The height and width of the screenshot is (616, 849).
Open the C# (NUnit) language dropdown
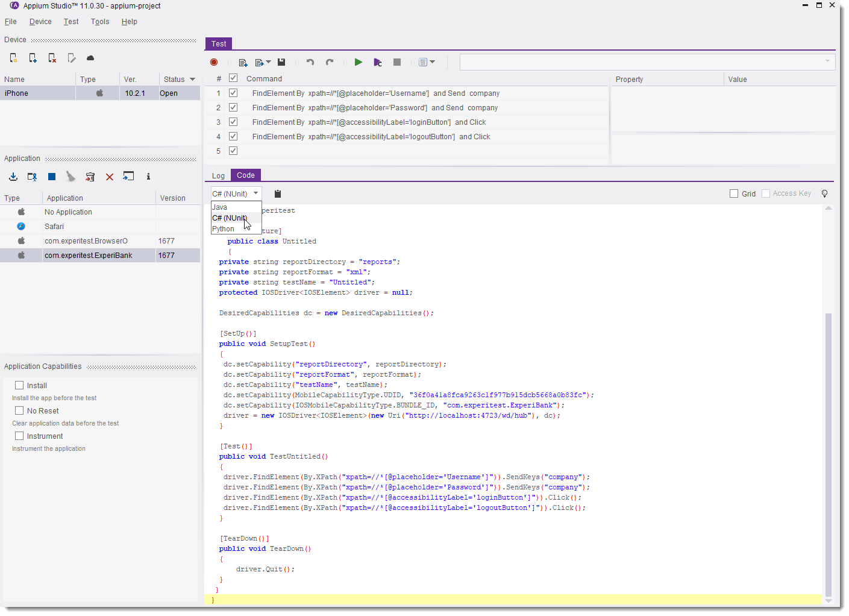pos(236,193)
